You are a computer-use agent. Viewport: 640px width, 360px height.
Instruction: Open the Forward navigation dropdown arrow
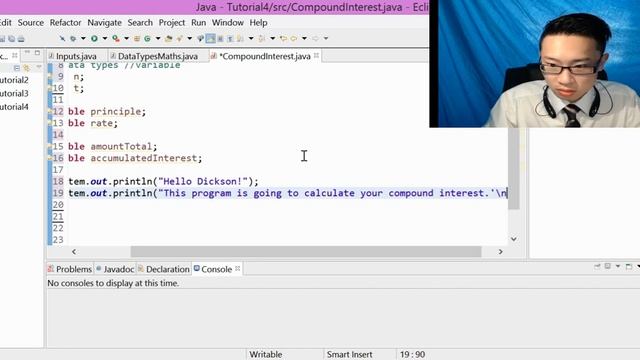click(x=326, y=38)
